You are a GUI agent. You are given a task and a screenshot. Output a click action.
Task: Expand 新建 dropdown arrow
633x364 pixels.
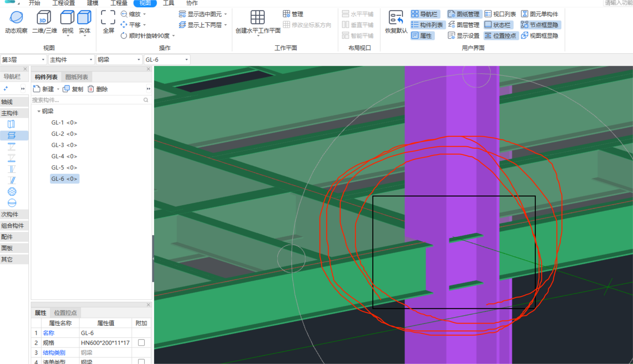tap(58, 89)
